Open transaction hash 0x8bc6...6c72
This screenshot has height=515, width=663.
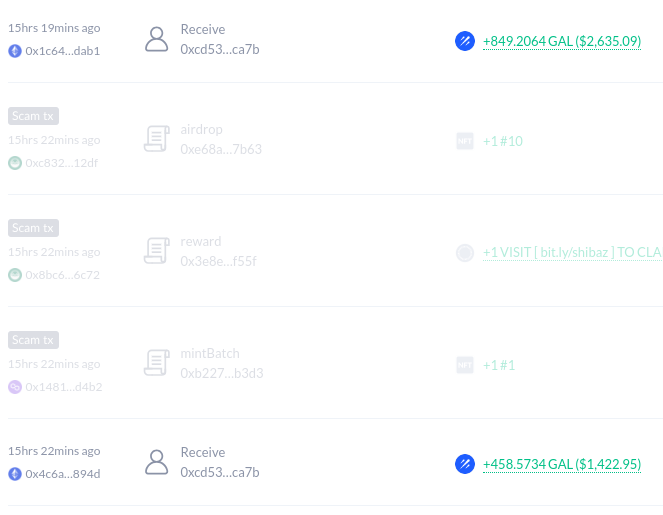point(63,275)
